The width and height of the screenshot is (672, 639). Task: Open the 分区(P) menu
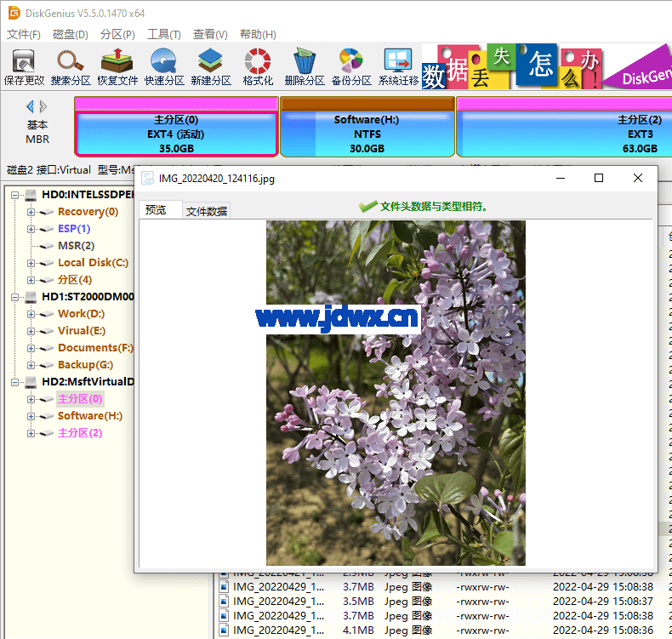click(x=117, y=34)
